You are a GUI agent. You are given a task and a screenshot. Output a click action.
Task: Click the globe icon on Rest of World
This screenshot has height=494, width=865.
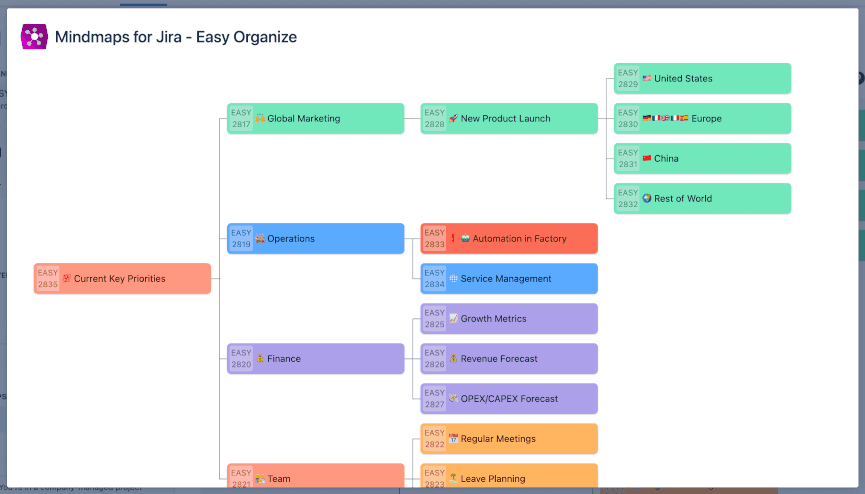click(x=647, y=198)
